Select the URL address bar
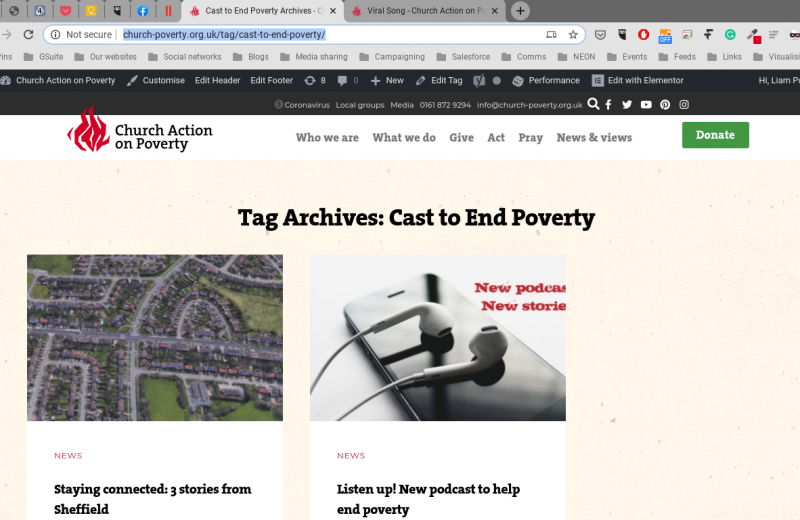The image size is (800, 520). pyautogui.click(x=314, y=34)
